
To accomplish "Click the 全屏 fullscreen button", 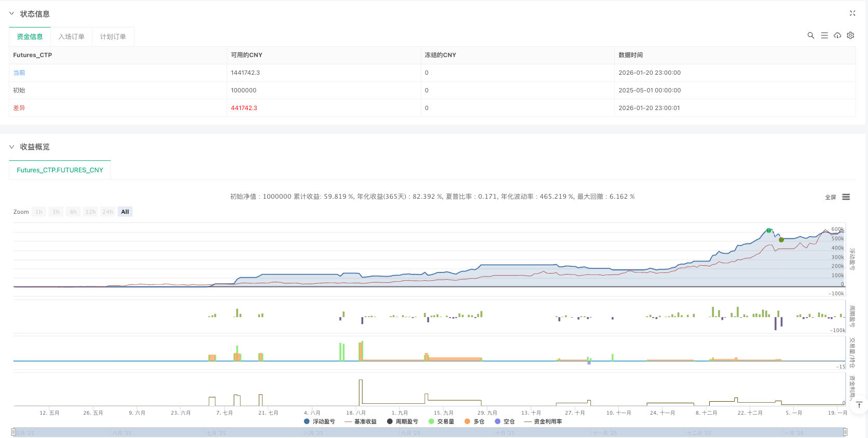I will point(830,197).
